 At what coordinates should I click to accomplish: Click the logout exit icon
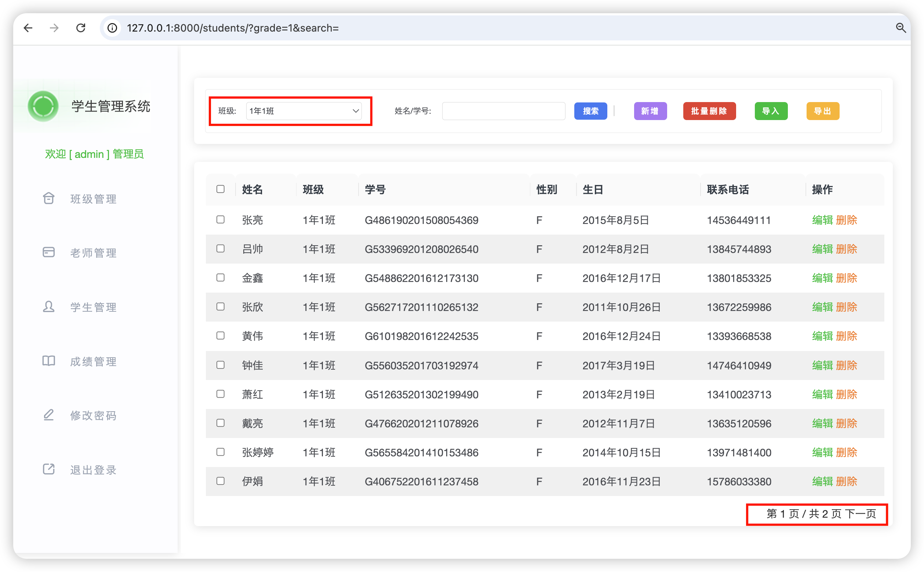tap(49, 469)
